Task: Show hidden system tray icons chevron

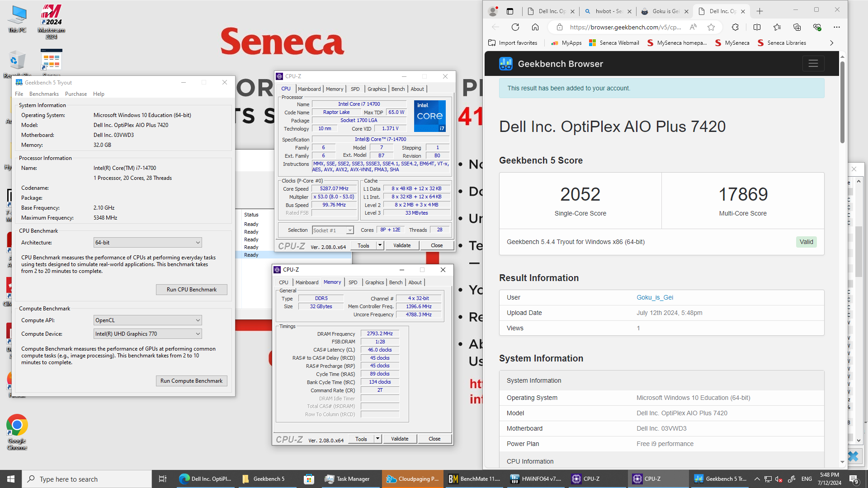Action: coord(757,479)
